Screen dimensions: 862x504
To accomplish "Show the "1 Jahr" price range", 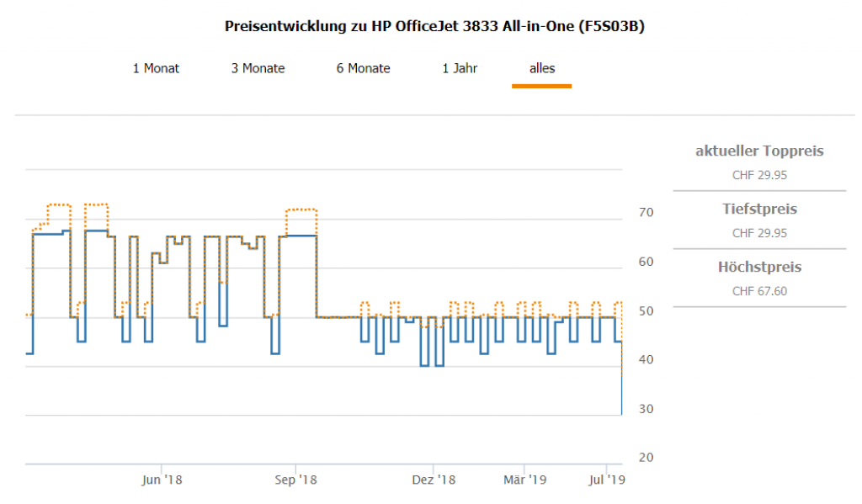I will pos(460,68).
